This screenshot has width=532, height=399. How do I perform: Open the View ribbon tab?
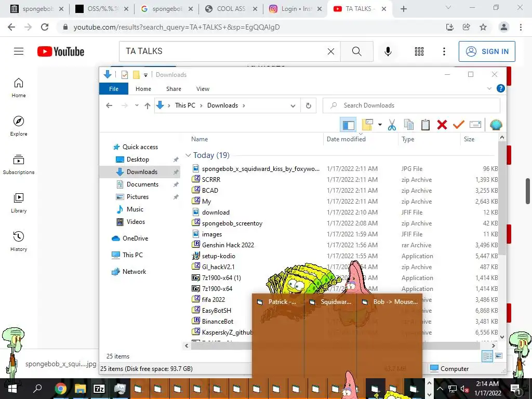pyautogui.click(x=203, y=89)
